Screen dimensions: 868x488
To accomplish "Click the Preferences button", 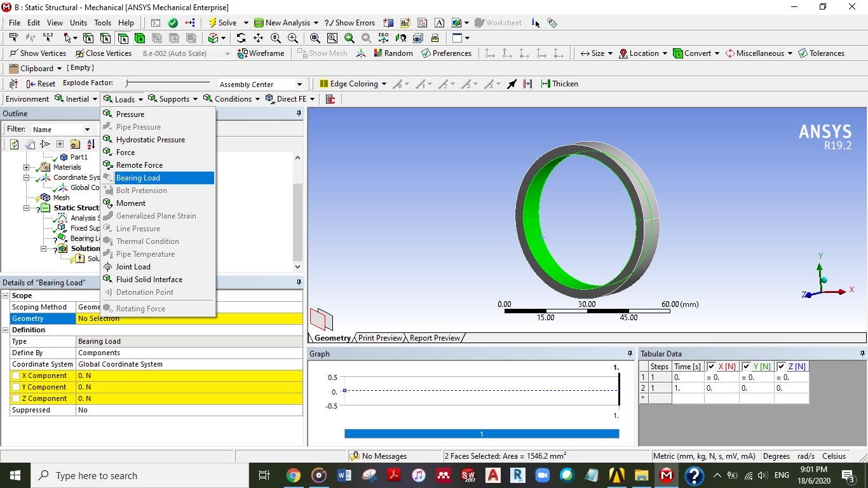I will point(446,53).
